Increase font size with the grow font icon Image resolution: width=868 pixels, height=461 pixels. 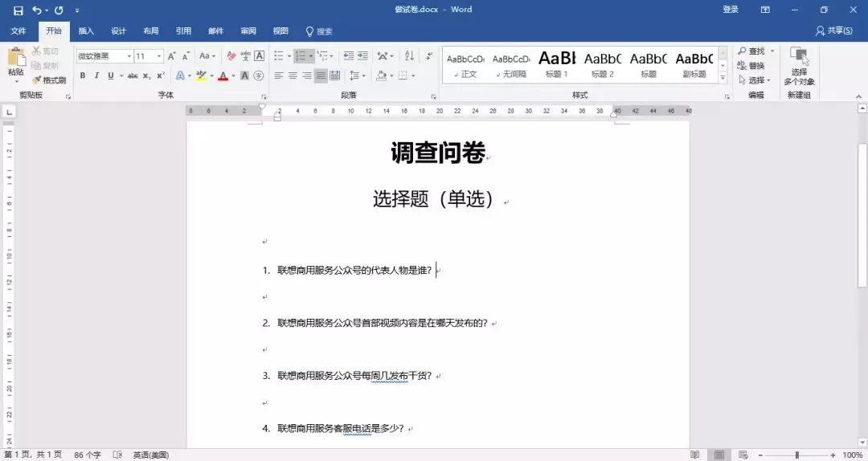tap(172, 56)
